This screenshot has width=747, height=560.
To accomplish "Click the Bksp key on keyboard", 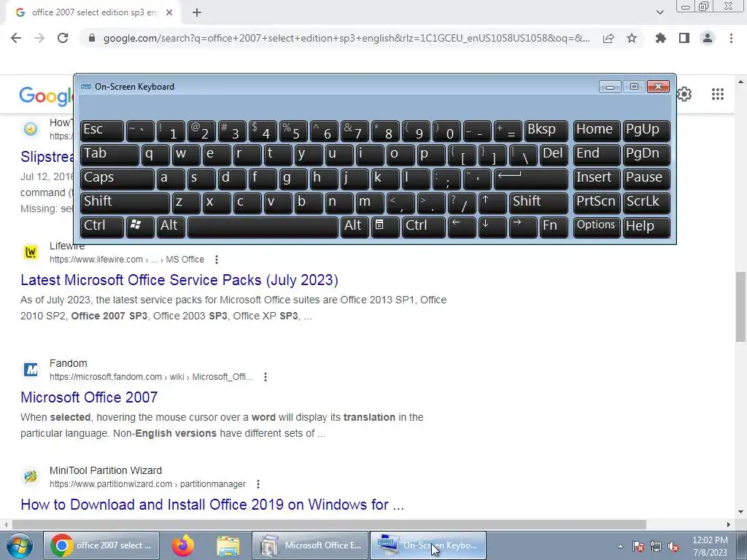I will point(546,131).
